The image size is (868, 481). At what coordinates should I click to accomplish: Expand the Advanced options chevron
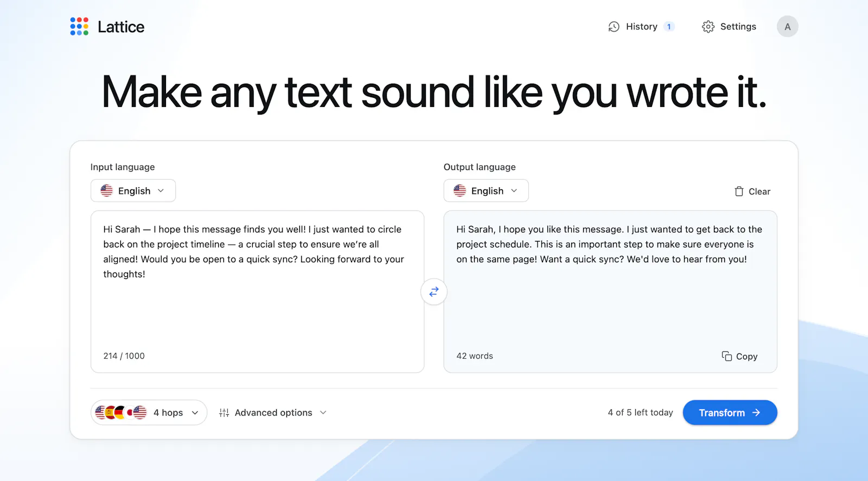coord(323,413)
